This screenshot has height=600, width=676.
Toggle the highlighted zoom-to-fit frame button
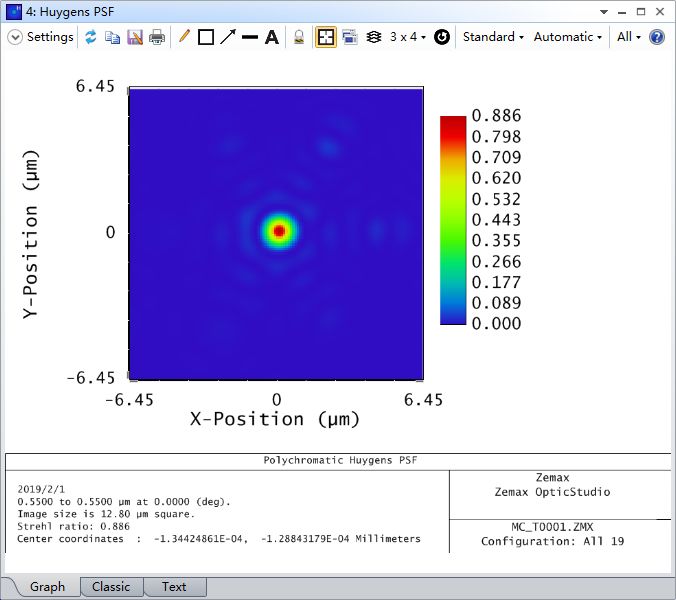pos(326,37)
